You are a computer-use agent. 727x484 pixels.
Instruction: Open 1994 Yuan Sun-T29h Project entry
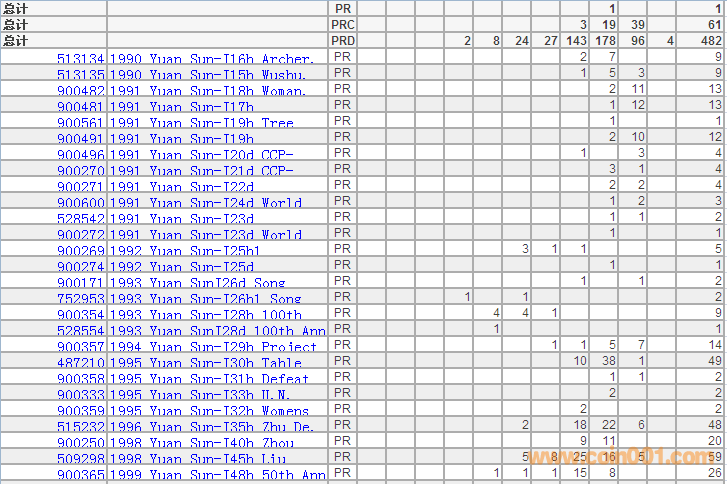213,347
